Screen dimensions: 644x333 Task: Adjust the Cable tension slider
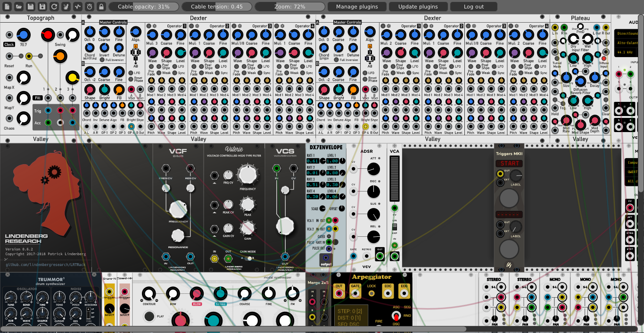point(217,7)
